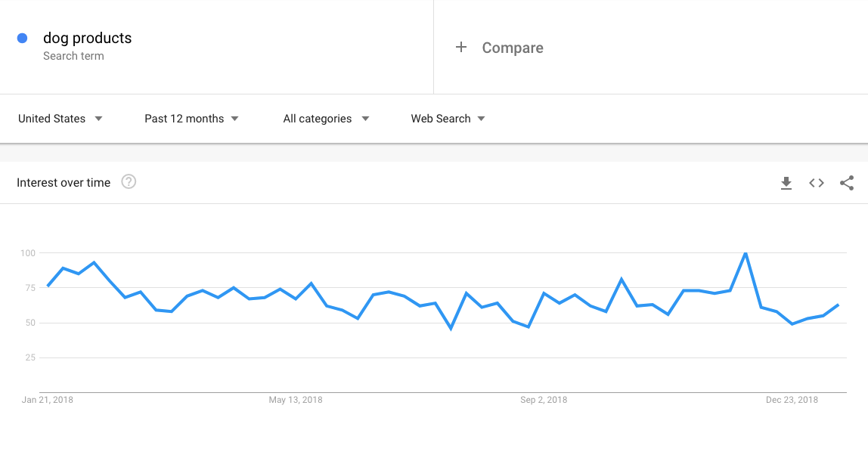
Task: Open the Past 12 months time range dropdown
Action: pos(191,119)
